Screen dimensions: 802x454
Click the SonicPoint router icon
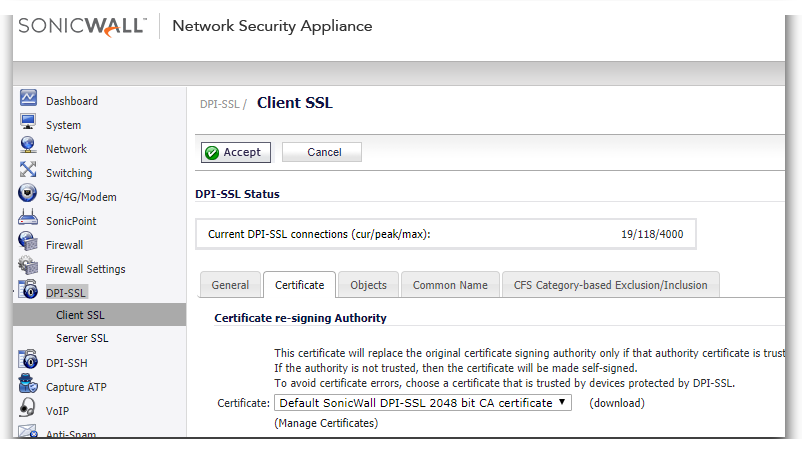coord(28,217)
